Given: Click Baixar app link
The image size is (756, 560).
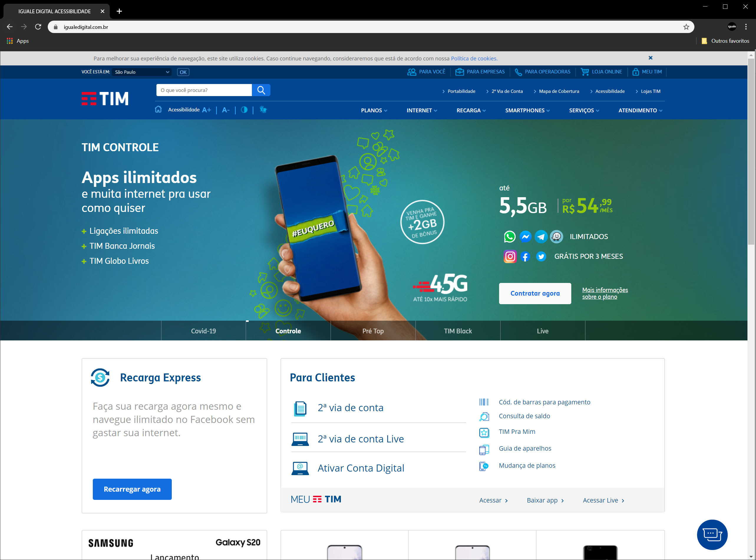Looking at the screenshot, I should click(x=545, y=500).
